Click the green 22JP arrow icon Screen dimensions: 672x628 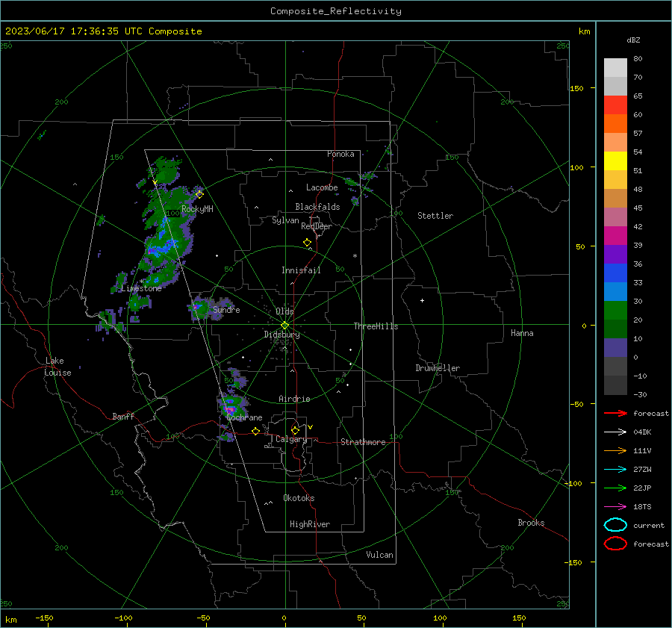[x=615, y=488]
